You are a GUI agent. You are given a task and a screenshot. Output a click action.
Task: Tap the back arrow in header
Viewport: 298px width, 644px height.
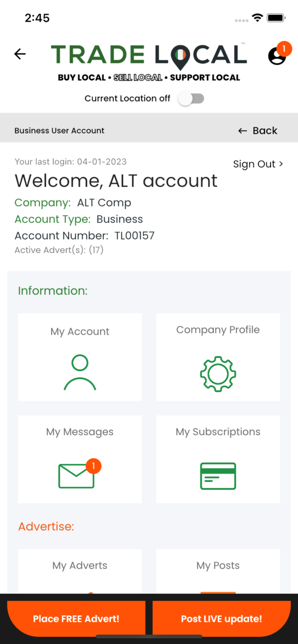pyautogui.click(x=20, y=54)
